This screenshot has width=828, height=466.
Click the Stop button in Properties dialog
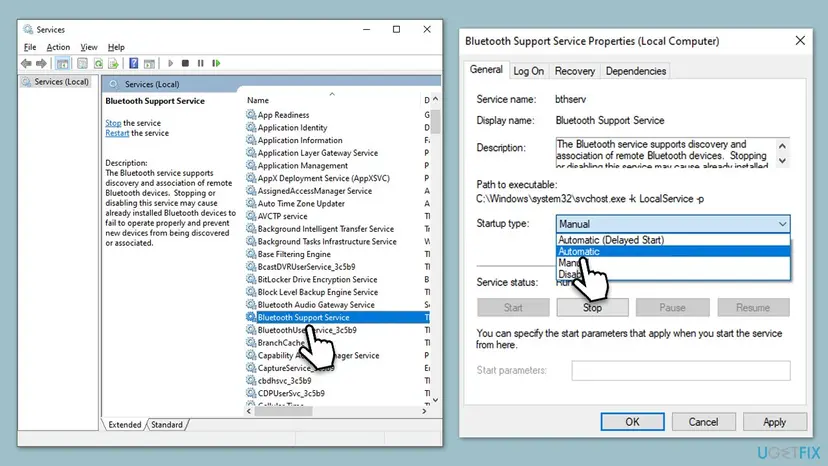pyautogui.click(x=592, y=307)
